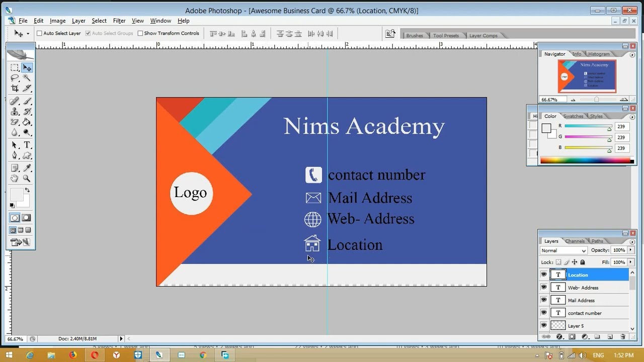Switch to Quick Mask mode
The height and width of the screenshot is (362, 644).
(26, 218)
